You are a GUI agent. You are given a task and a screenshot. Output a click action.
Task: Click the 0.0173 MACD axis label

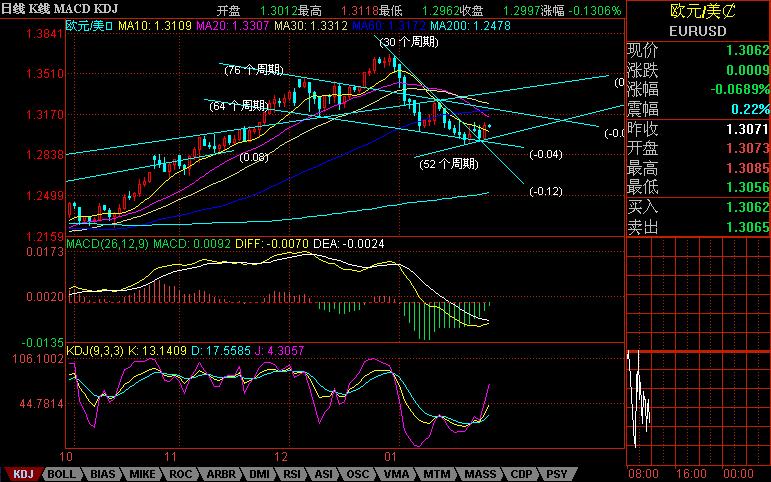pos(45,252)
